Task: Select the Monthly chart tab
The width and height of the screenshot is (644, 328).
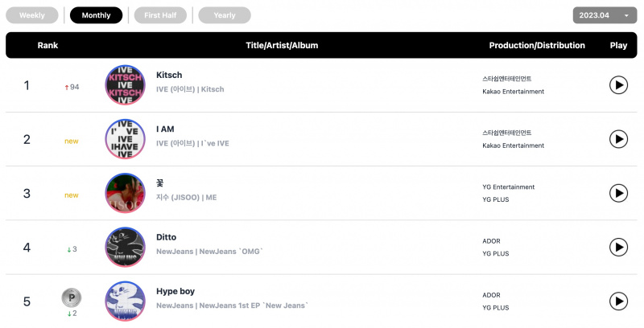Action: click(x=96, y=15)
